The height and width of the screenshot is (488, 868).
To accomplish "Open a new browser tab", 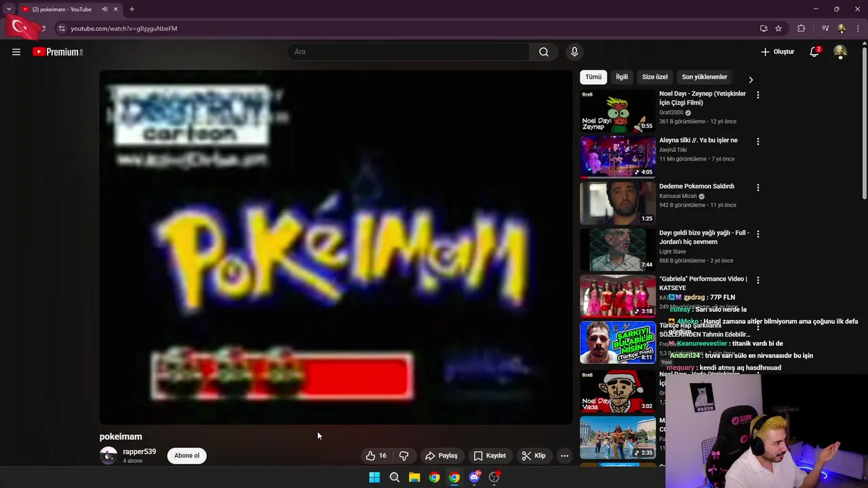I will point(132,9).
